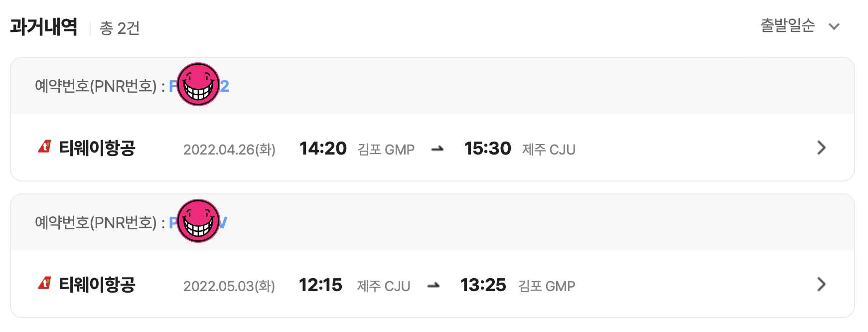868x332 pixels.
Task: Expand the 2022.04.26 flight details chevron
Action: [x=821, y=148]
